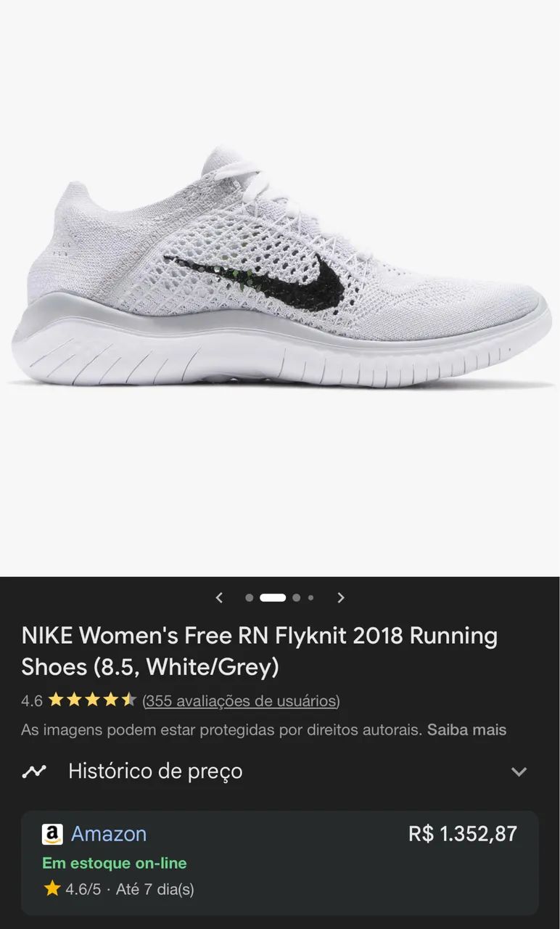Viewport: 560px width, 929px height.
Task: Click Em estoque on-line status text
Action: click(x=115, y=863)
